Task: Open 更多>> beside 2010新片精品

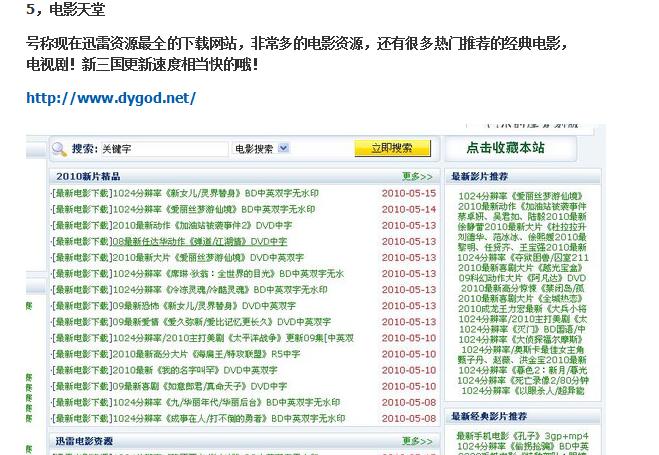Action: click(417, 176)
